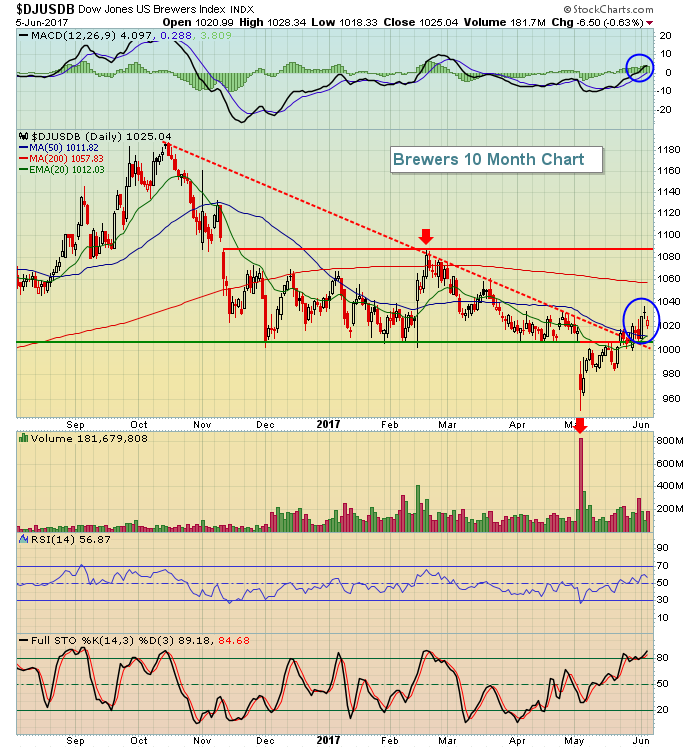
Task: Click the volume bars icon beside Volume label
Action: click(23, 438)
